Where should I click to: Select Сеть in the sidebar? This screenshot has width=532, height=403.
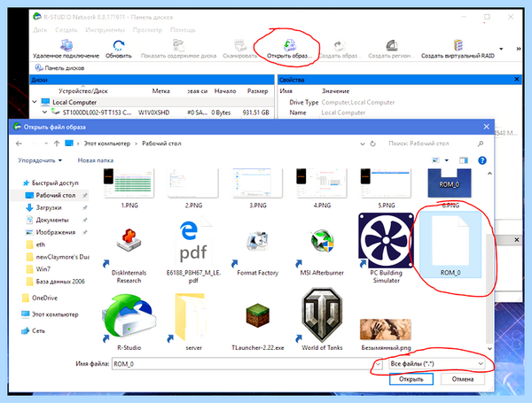(34, 330)
